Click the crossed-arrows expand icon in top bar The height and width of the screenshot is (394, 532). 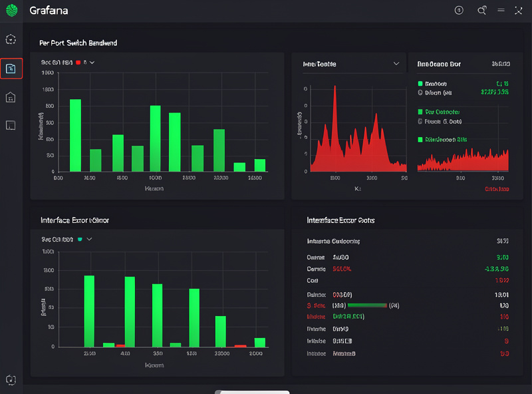click(519, 11)
